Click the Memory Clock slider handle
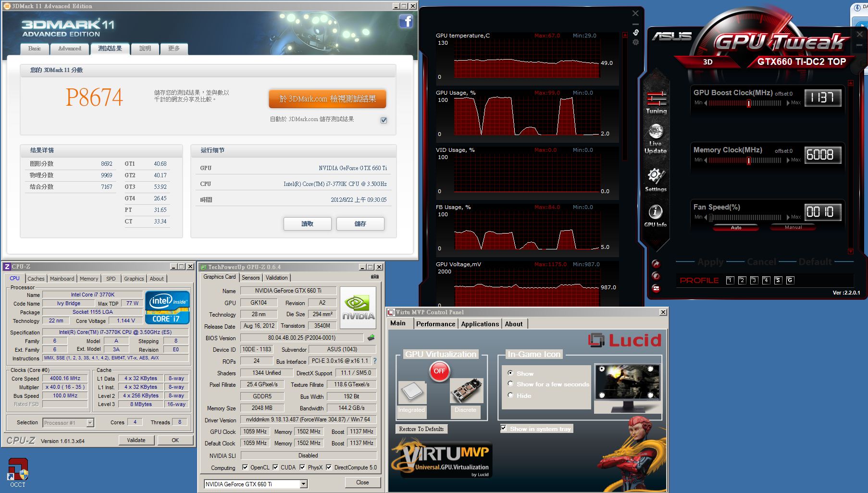868x493 pixels. pyautogui.click(x=748, y=160)
